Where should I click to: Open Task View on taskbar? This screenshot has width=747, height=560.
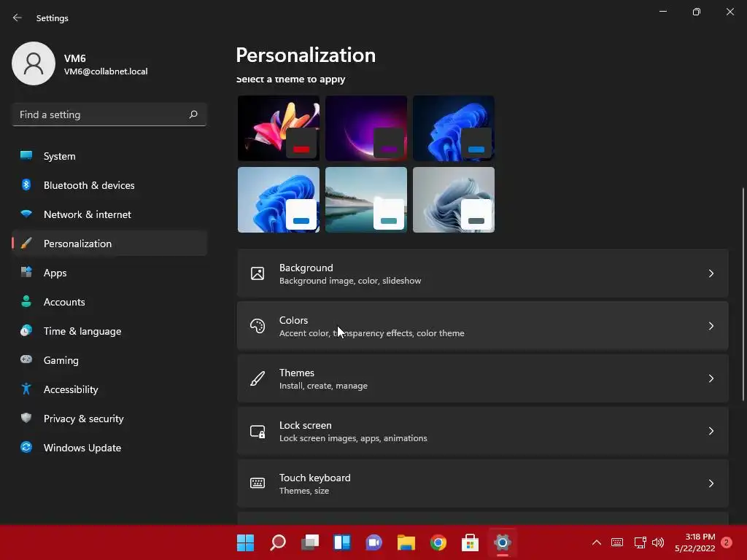[309, 542]
